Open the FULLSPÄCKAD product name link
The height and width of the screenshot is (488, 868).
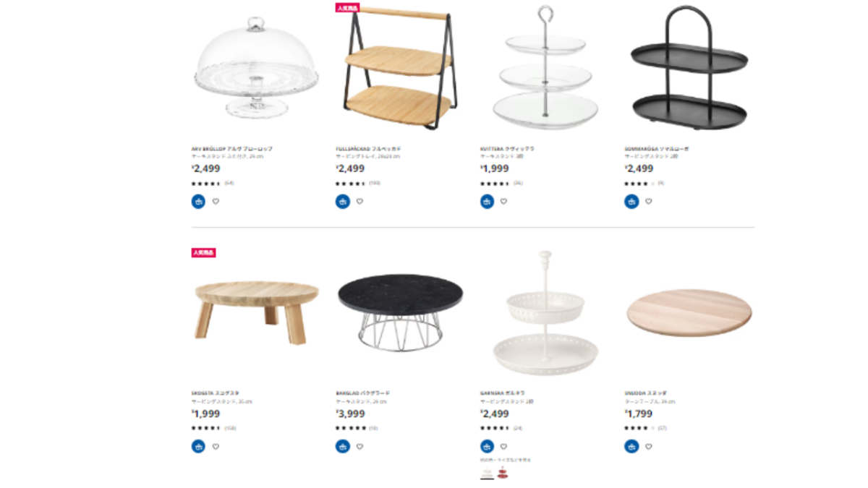(x=368, y=149)
